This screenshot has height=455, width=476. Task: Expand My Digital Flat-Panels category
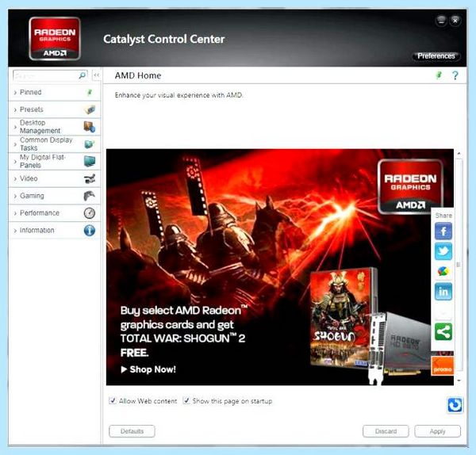tap(15, 162)
